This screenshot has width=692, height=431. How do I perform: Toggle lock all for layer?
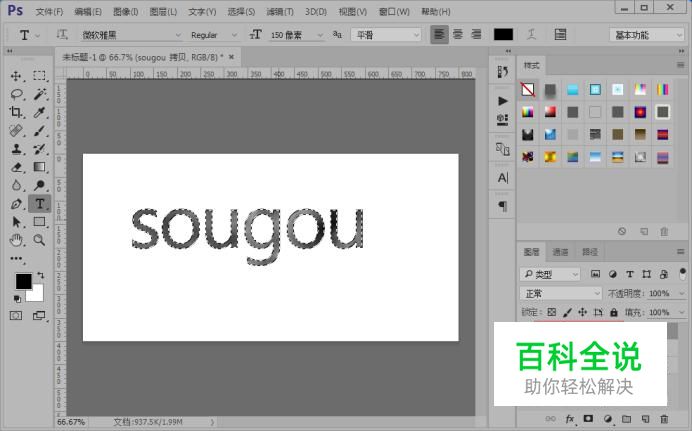[614, 312]
